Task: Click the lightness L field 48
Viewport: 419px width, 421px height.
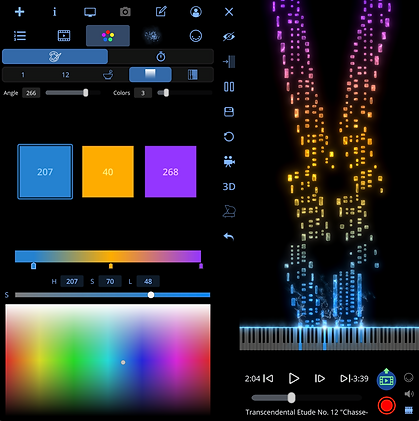Action: (148, 281)
